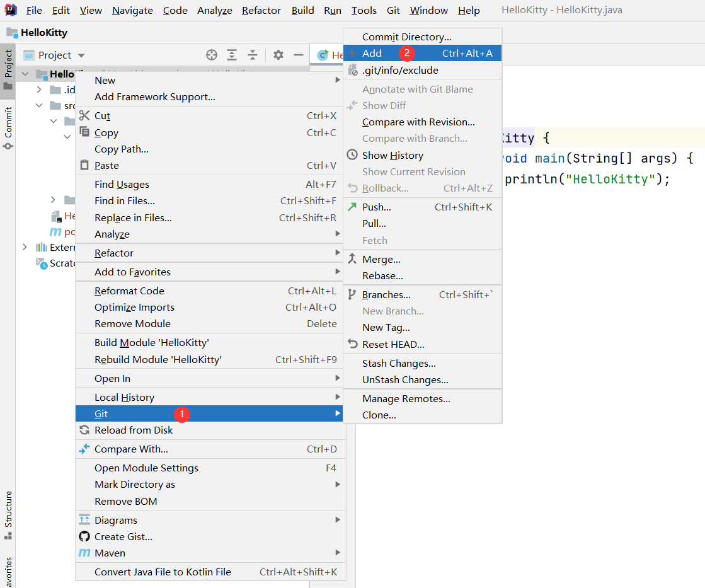Click UnStash Changes...
Viewport: 705px width, 588px height.
point(422,379)
